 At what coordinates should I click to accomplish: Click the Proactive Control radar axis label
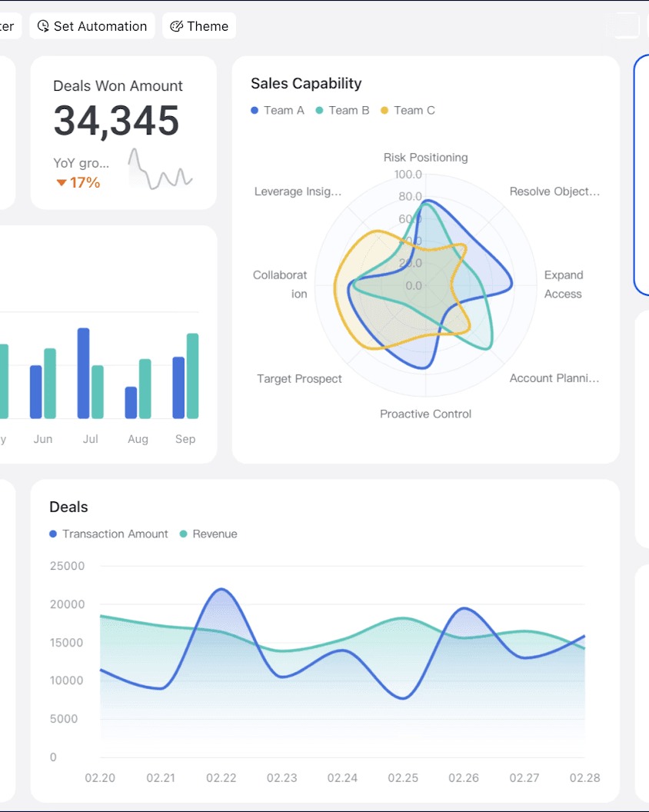(426, 414)
